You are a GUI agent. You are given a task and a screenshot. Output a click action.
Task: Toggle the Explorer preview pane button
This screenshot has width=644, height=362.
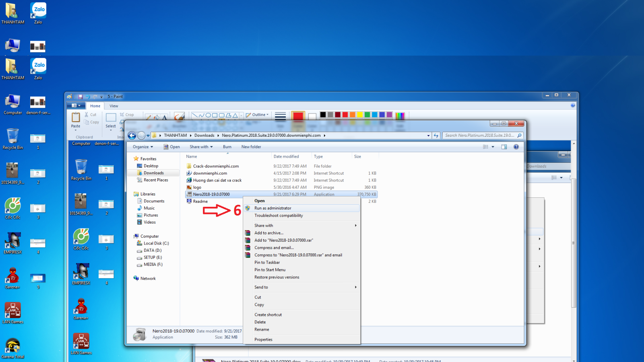click(504, 147)
